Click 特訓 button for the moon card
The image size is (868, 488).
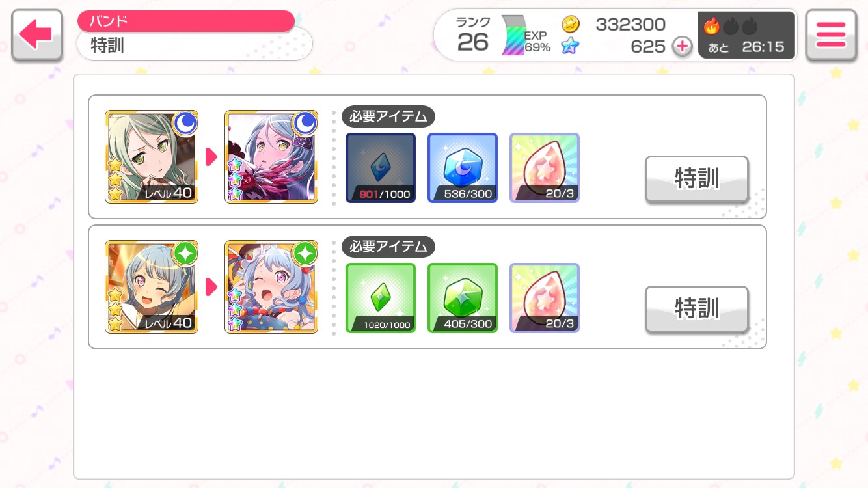coord(697,179)
